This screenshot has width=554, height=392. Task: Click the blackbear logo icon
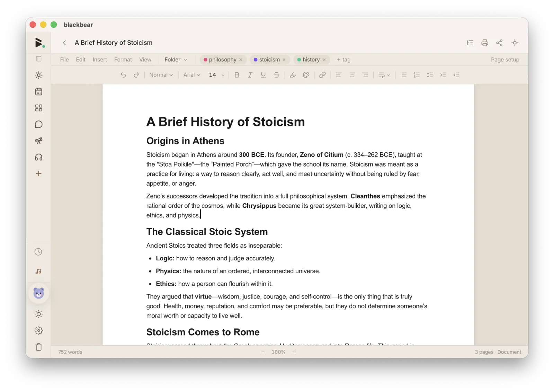(39, 43)
